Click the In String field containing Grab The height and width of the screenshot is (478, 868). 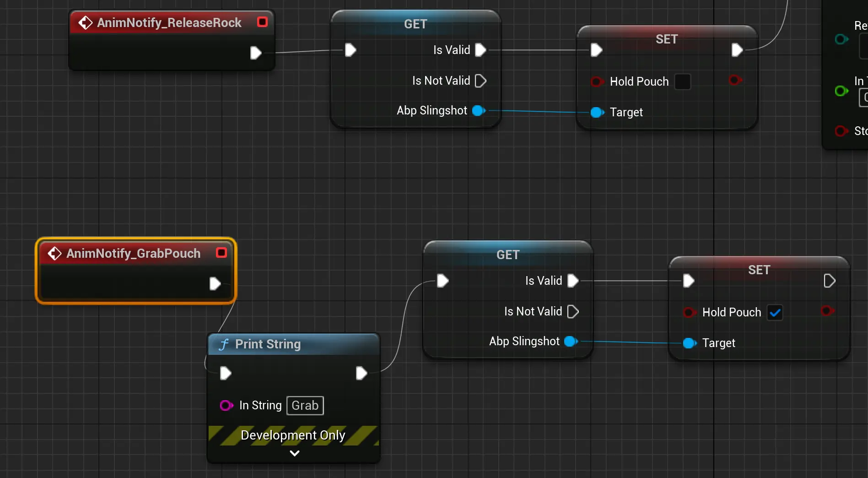(x=305, y=406)
